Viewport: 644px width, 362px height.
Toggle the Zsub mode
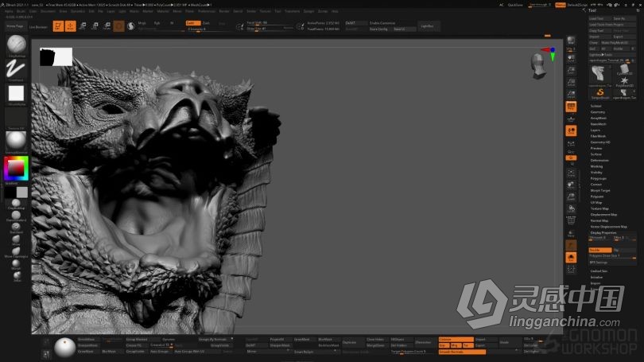[208, 23]
